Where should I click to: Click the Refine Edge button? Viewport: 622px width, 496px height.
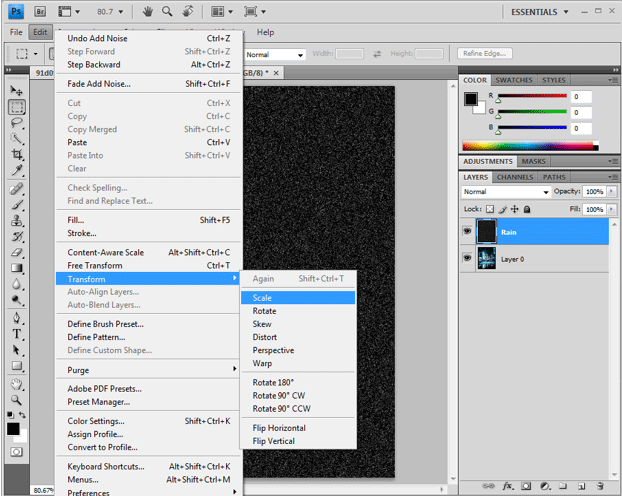coord(484,53)
